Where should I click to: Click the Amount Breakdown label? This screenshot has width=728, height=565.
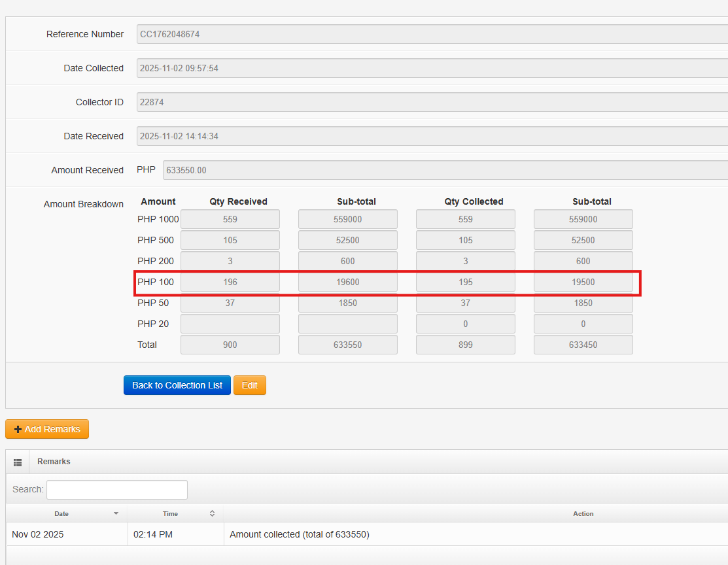[84, 204]
